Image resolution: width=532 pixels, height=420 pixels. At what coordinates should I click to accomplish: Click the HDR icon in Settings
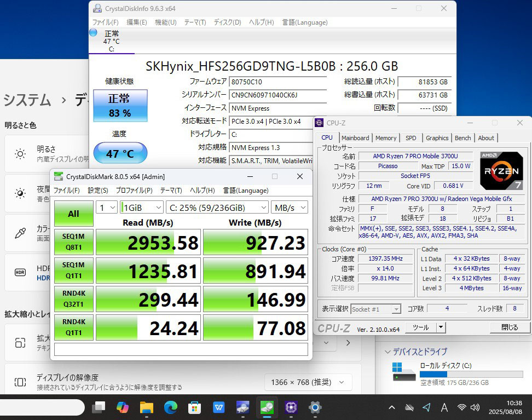pyautogui.click(x=20, y=272)
